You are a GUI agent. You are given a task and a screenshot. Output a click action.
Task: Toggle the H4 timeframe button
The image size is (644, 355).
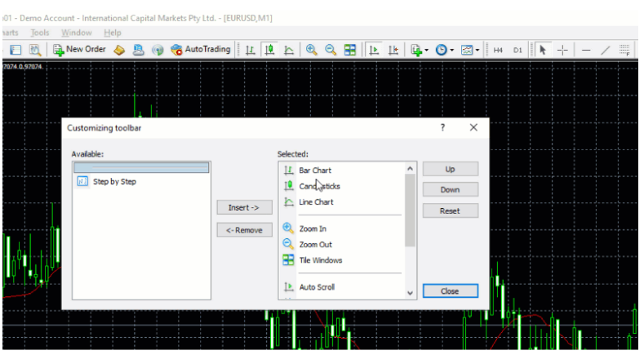click(x=498, y=50)
